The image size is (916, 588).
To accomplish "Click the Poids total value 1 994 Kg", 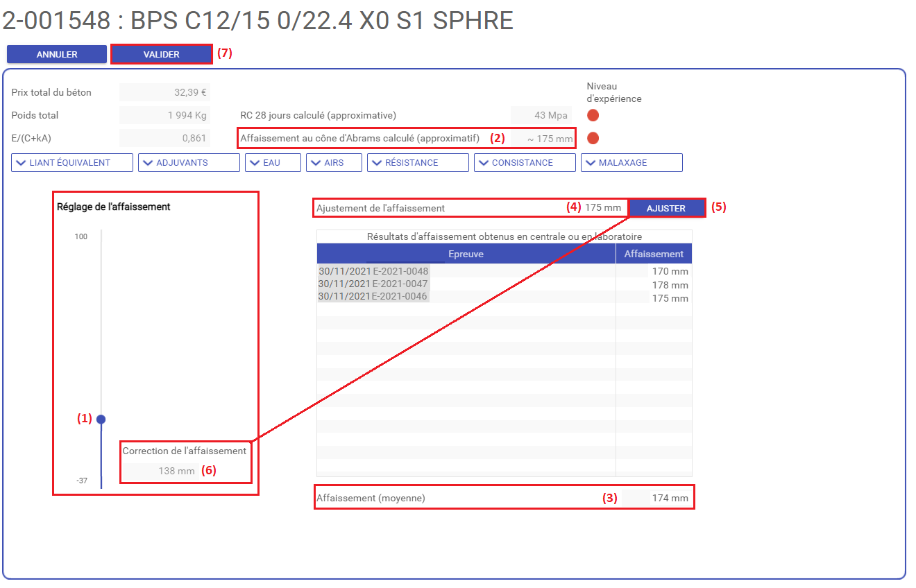I will click(x=166, y=115).
